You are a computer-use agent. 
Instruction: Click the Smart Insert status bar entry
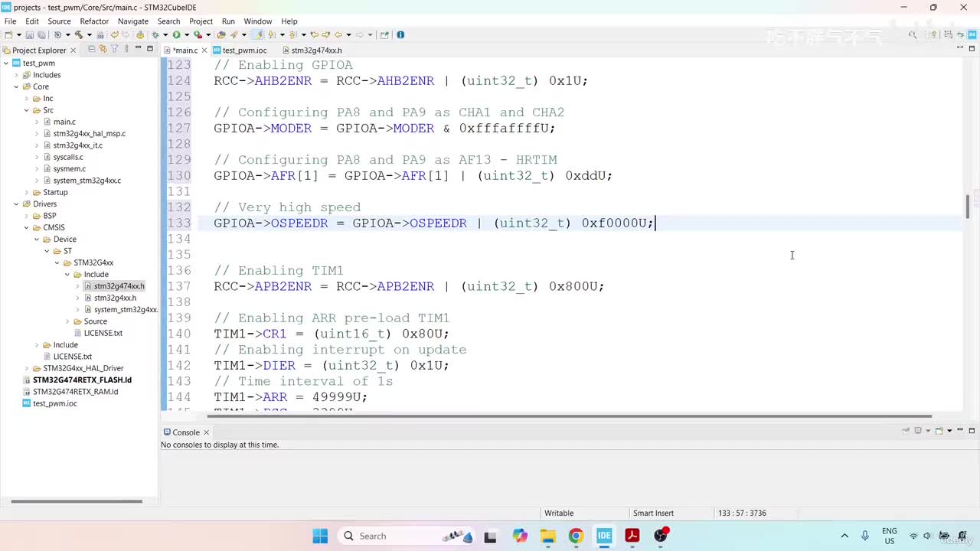(x=653, y=513)
